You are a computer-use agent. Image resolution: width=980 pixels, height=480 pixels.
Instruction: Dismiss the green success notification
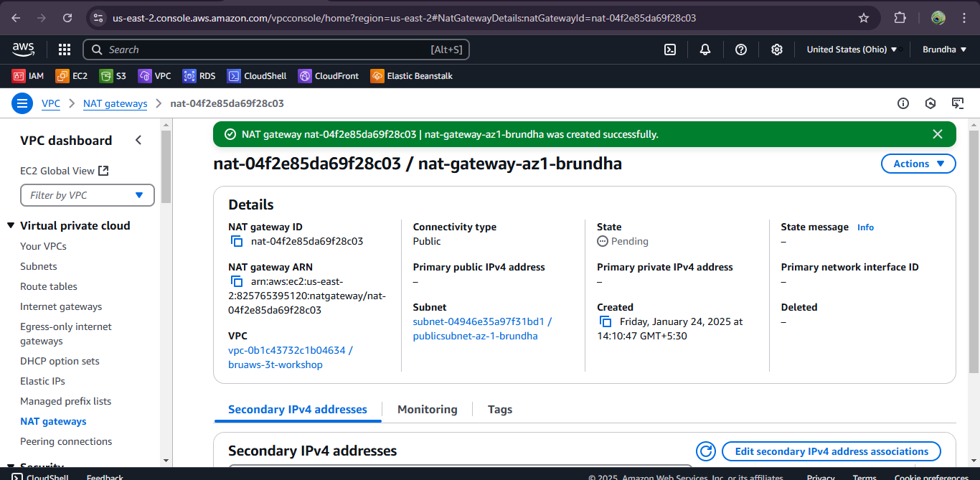[x=937, y=134]
